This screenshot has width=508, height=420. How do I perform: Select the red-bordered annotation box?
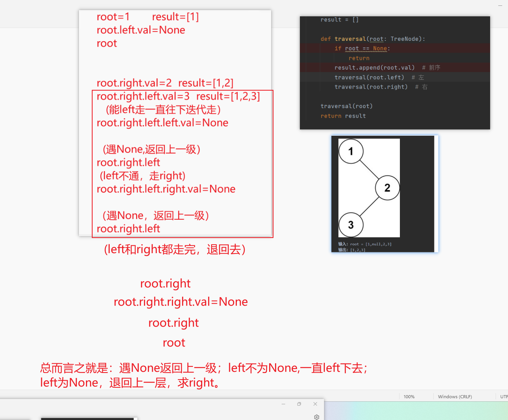pyautogui.click(x=182, y=163)
